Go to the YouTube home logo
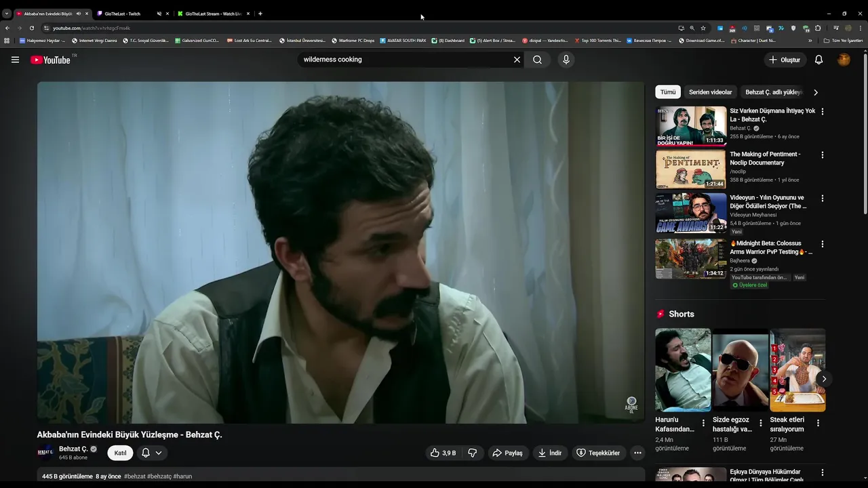Viewport: 868px width, 488px height. coord(50,60)
